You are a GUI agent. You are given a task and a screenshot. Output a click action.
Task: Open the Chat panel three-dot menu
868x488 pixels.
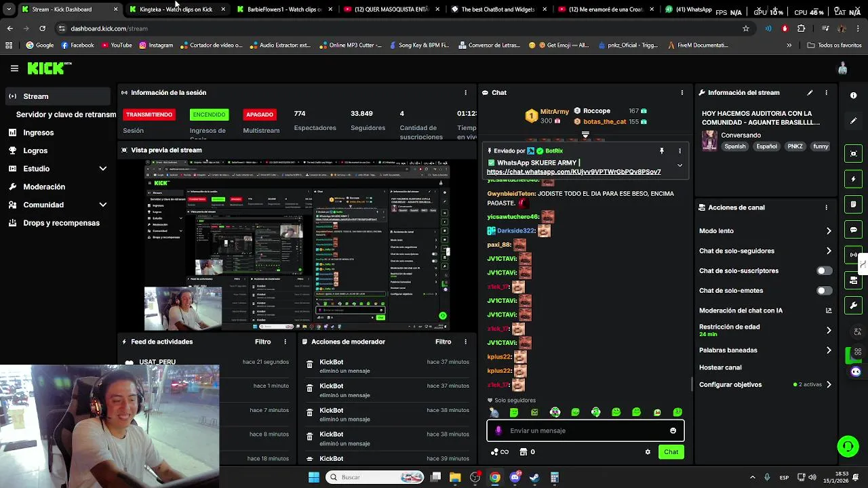pos(682,93)
